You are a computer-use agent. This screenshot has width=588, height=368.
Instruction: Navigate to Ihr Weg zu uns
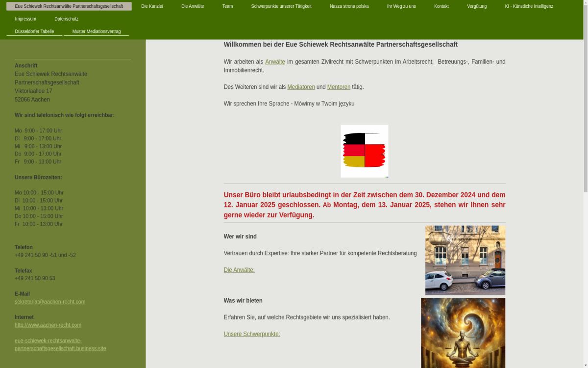401,6
